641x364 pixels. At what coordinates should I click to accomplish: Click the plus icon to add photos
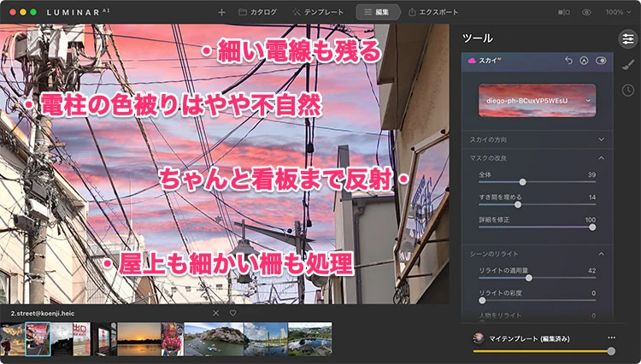(222, 13)
